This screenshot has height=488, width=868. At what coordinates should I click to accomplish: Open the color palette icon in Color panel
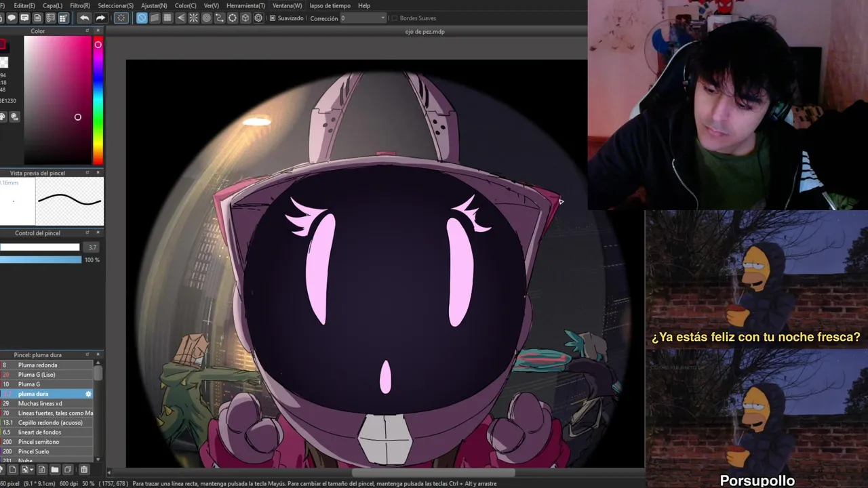3,117
